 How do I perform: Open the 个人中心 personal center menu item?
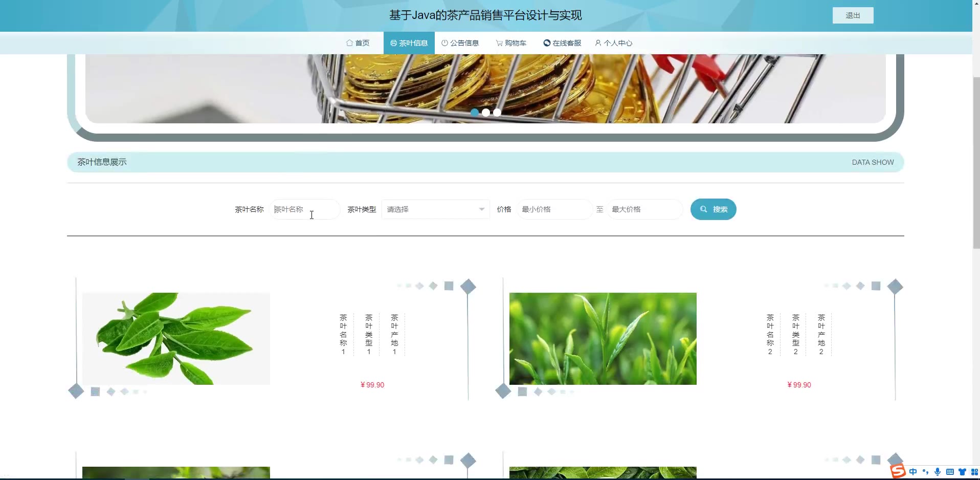click(x=614, y=43)
